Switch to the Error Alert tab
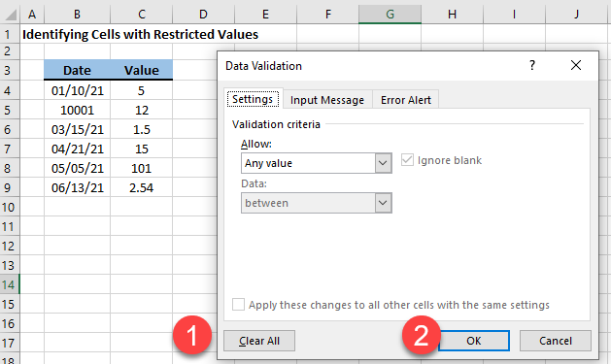The width and height of the screenshot is (611, 364). 406,100
